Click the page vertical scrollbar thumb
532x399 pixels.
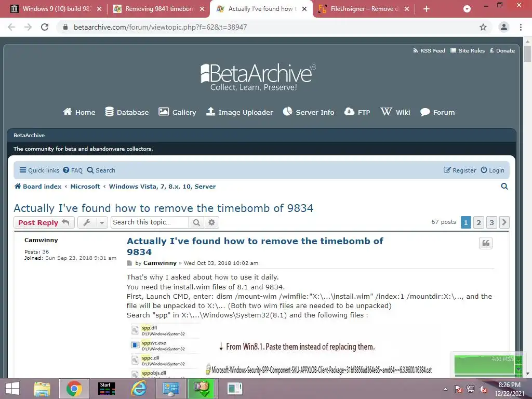point(527,54)
